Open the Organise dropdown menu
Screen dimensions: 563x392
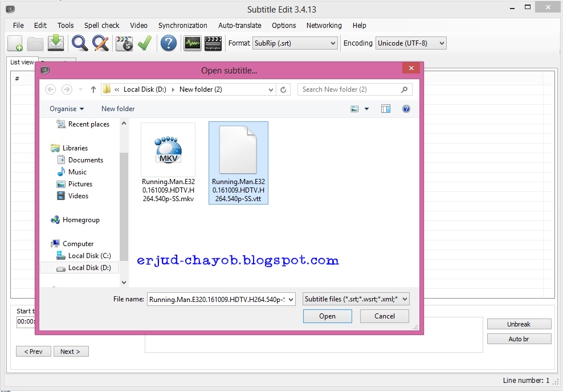67,109
